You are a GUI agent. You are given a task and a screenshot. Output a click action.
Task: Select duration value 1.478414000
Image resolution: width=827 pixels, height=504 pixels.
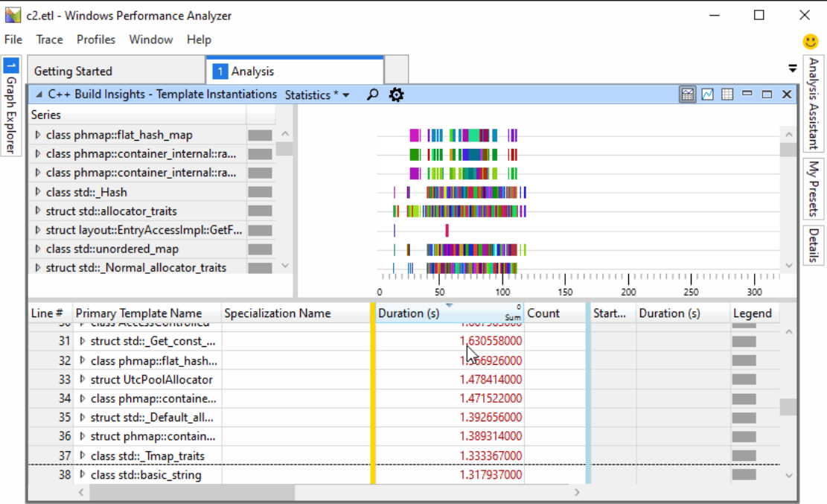(491, 380)
